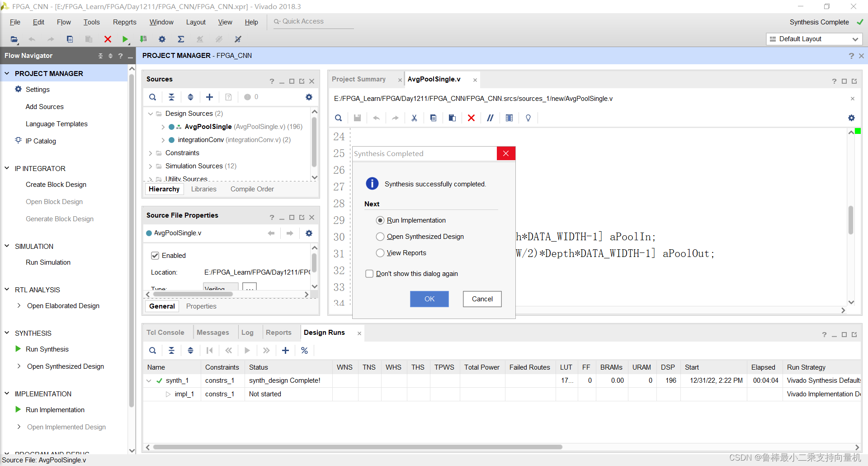Switch to the Project Summary tab
This screenshot has width=868, height=466.
(359, 79)
